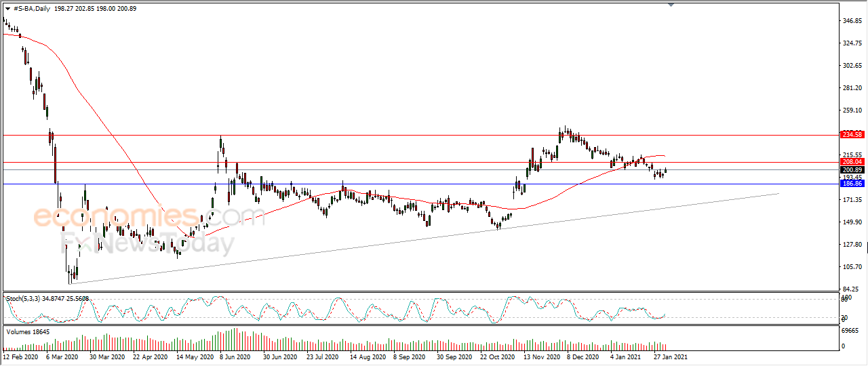Click the 324.75 price axis label
Image resolution: width=868 pixels, height=366 pixels.
click(852, 43)
